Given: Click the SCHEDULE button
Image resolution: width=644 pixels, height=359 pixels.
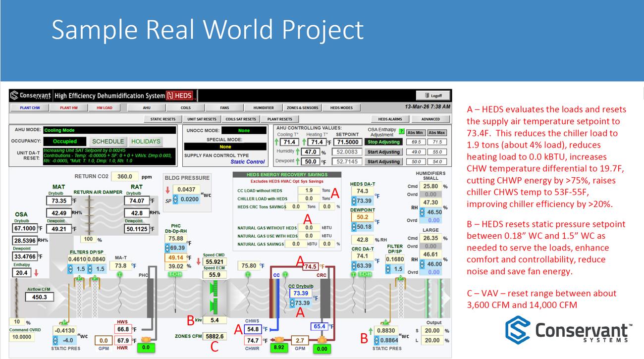Looking at the screenshot, I should 108,141.
